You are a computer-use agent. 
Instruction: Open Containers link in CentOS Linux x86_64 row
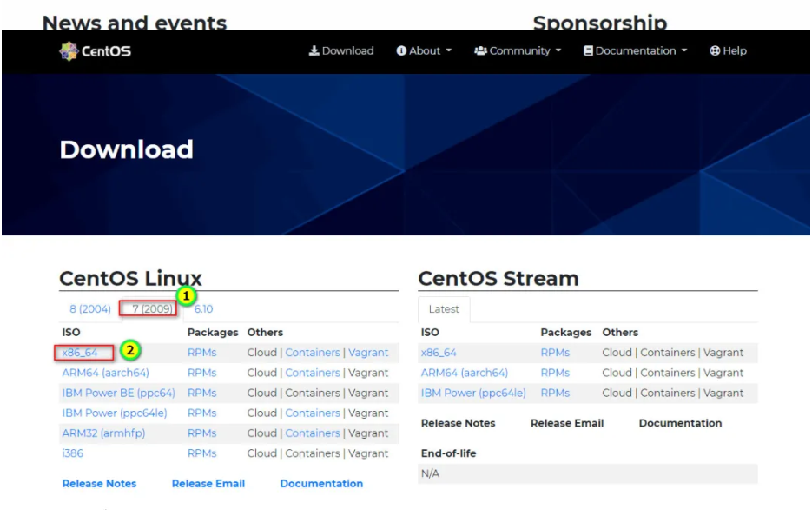click(x=313, y=353)
